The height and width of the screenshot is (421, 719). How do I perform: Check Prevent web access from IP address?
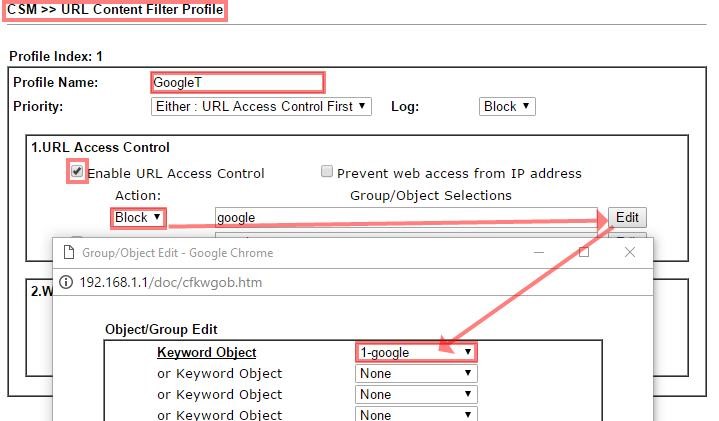point(327,172)
